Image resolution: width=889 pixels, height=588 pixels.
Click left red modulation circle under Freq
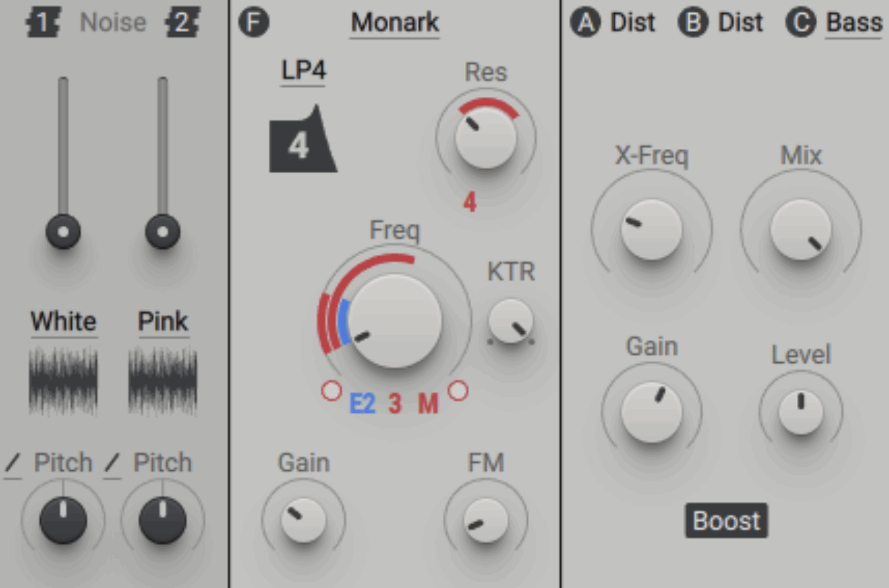[x=331, y=391]
